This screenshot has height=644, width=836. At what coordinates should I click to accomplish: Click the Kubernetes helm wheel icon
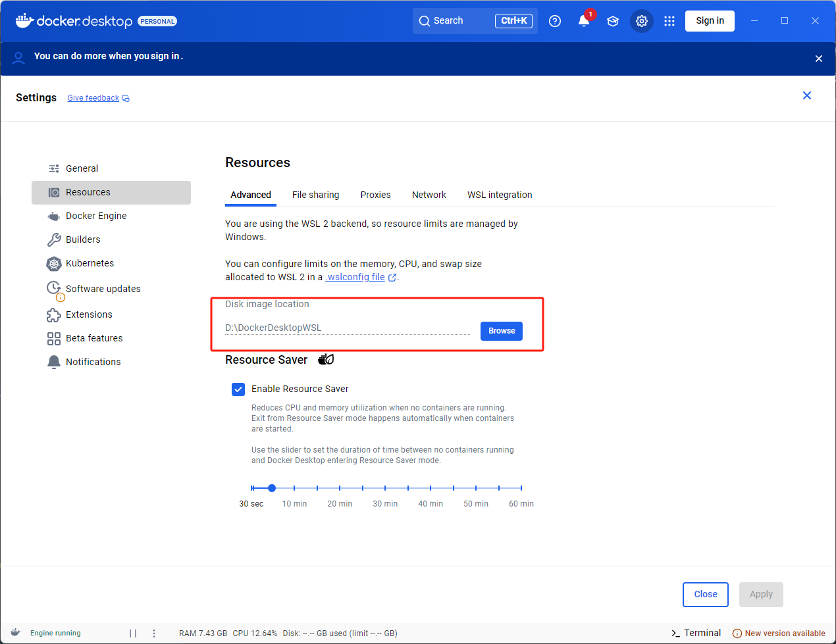[x=54, y=264]
